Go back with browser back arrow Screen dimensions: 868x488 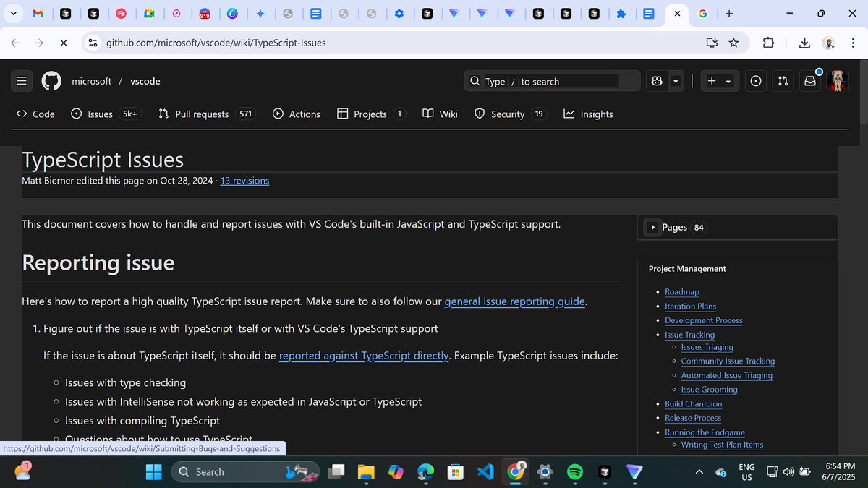(15, 43)
